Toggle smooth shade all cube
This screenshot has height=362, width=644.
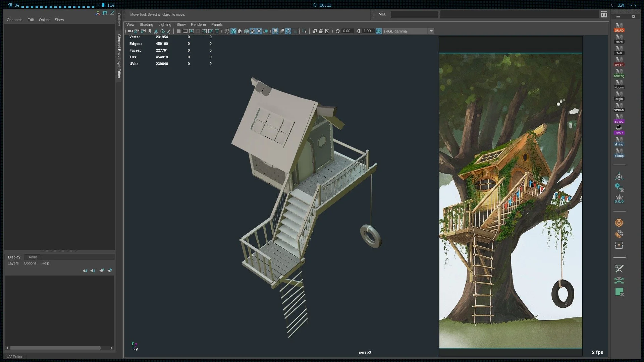(x=233, y=31)
